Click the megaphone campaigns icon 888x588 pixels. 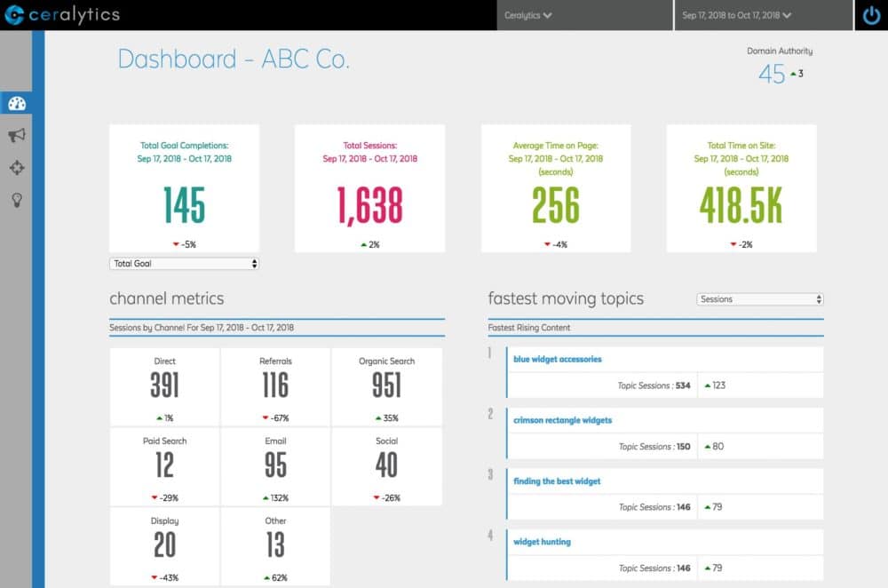click(x=16, y=135)
